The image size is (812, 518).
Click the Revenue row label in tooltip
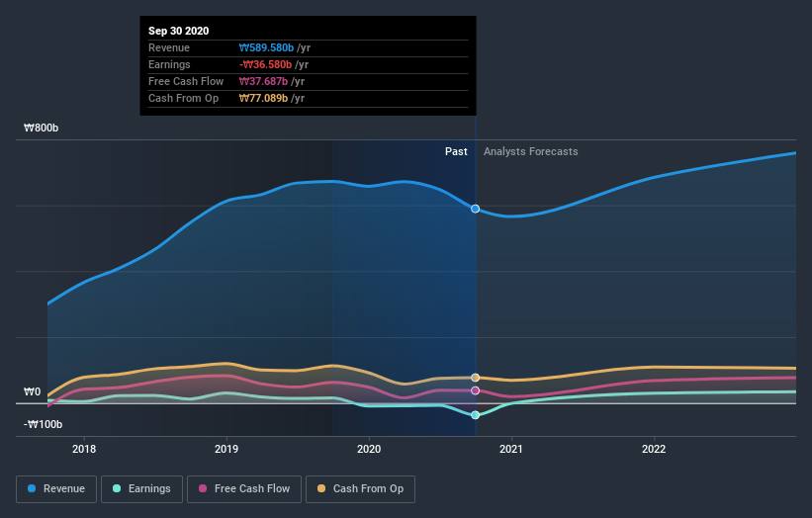169,47
